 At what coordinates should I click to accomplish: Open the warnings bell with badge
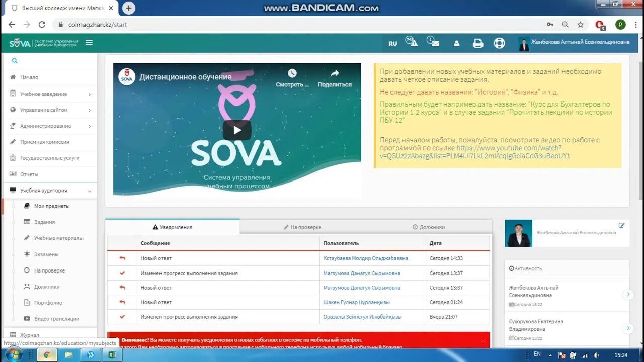[x=412, y=42]
